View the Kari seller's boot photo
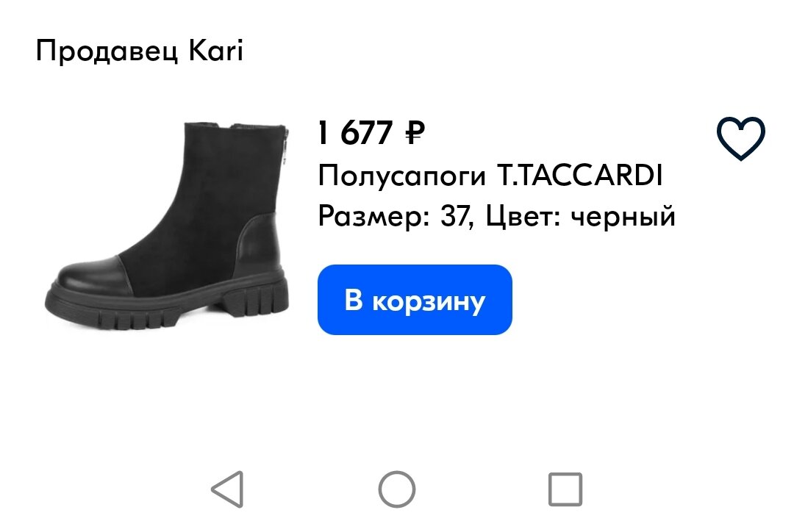This screenshot has width=794, height=532. click(x=167, y=226)
